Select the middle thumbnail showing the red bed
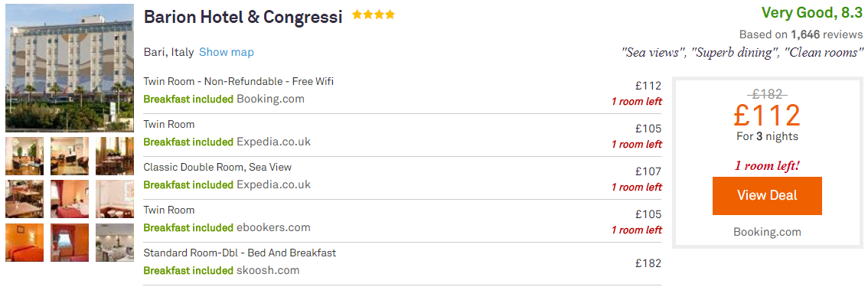The width and height of the screenshot is (868, 287). 70,199
